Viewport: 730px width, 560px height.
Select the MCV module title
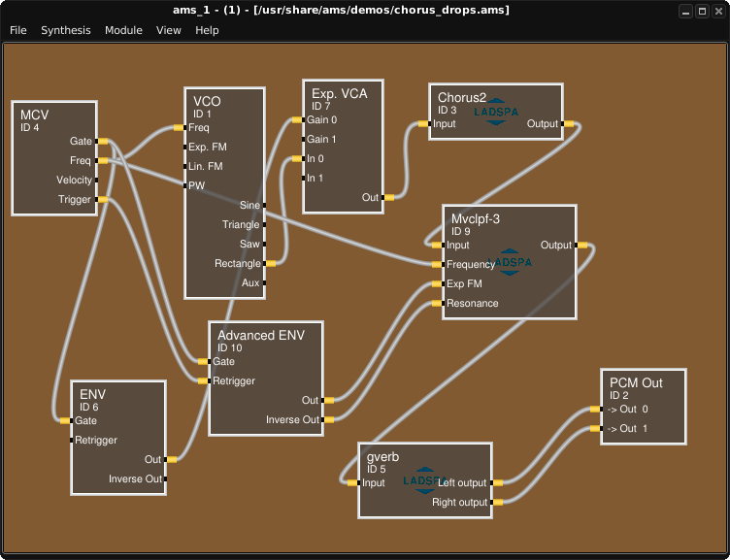(x=34, y=115)
